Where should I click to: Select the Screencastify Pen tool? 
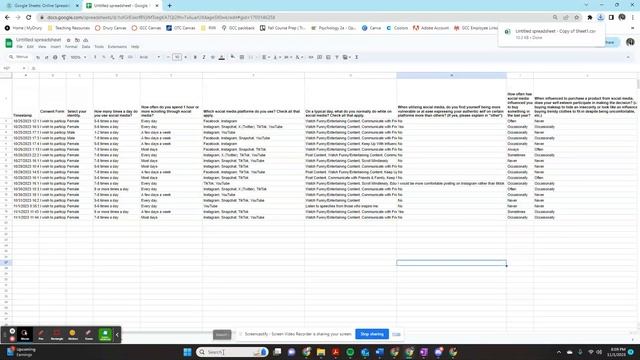[x=41, y=335]
